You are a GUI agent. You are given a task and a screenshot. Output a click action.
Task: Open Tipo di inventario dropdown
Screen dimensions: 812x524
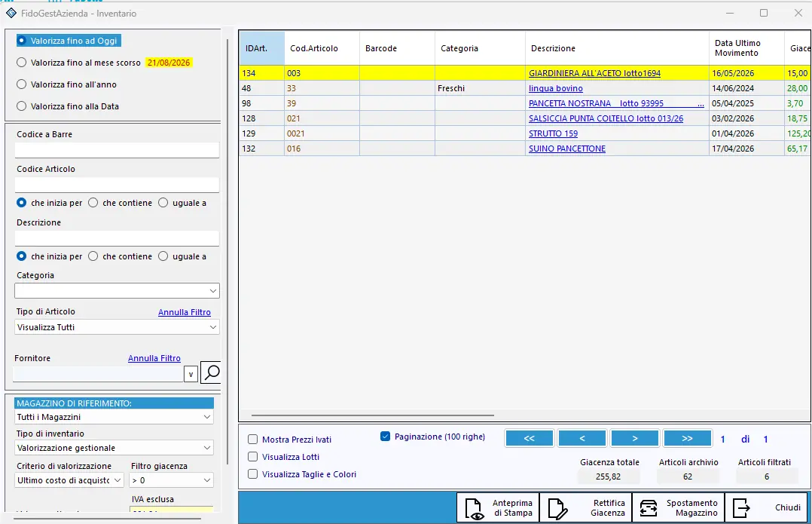[x=114, y=448]
